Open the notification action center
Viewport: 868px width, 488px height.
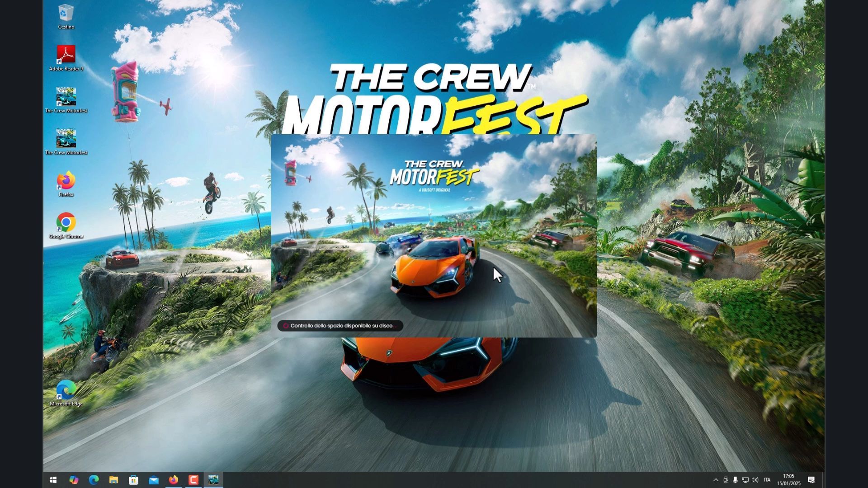pyautogui.click(x=811, y=480)
